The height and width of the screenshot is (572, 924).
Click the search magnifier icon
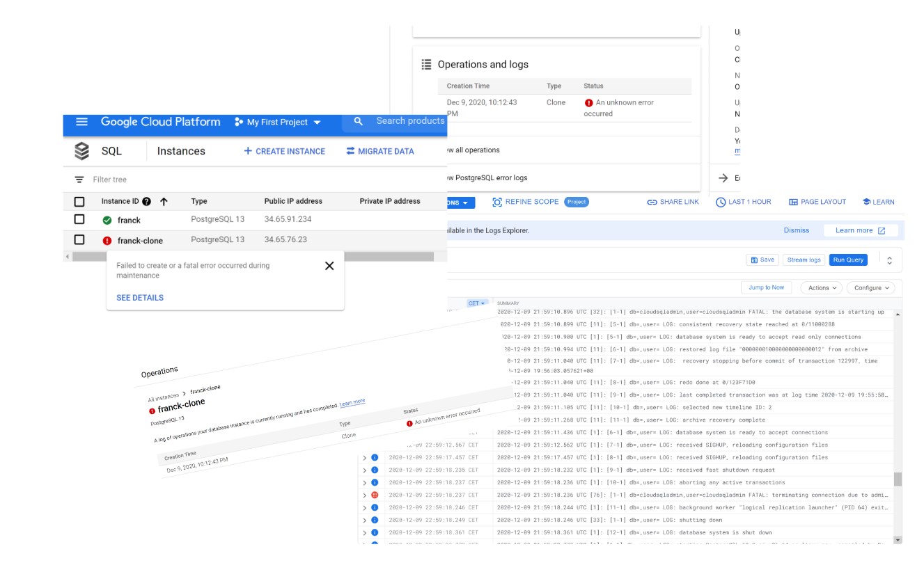pyautogui.click(x=359, y=121)
